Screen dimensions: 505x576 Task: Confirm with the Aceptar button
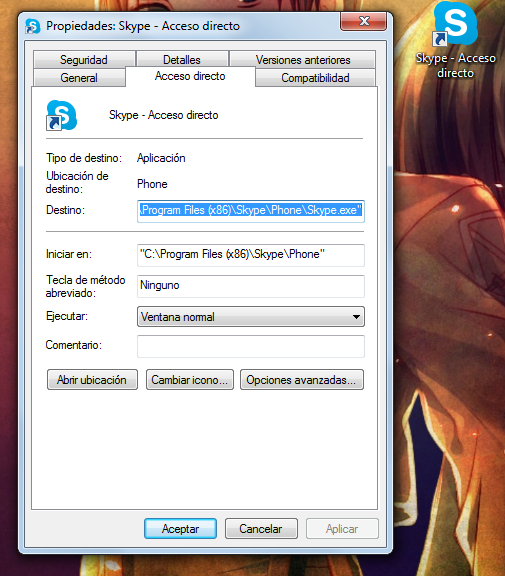coord(180,529)
